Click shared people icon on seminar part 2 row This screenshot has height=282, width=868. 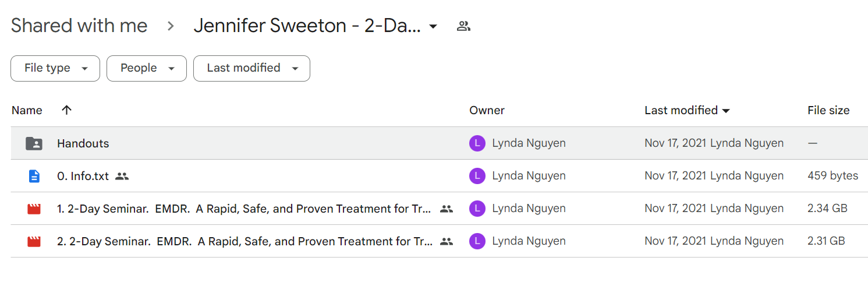447,241
